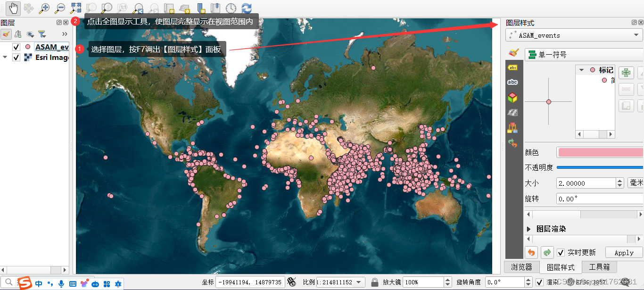The width and height of the screenshot is (644, 290).
Task: Click the Zoom Full extent tool
Action: click(x=75, y=8)
